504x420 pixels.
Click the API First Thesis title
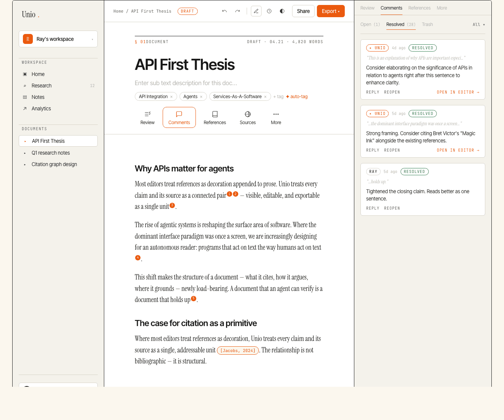tap(185, 65)
